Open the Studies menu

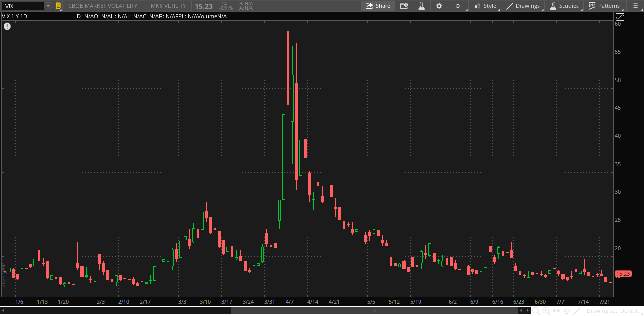[565, 6]
